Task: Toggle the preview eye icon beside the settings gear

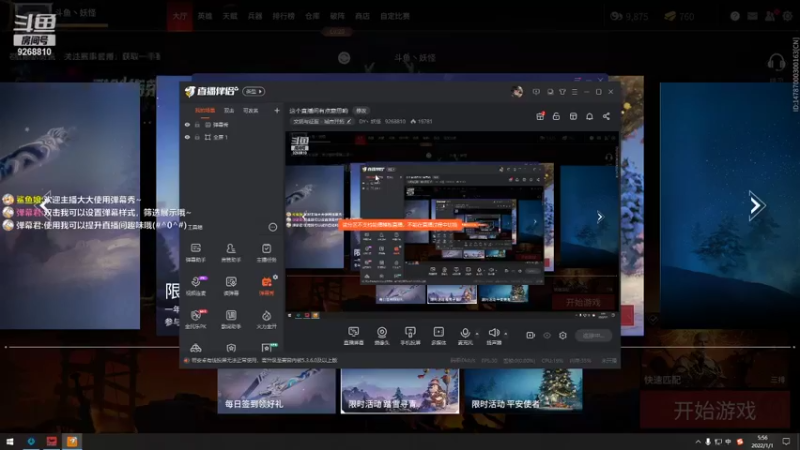Action: [x=547, y=335]
